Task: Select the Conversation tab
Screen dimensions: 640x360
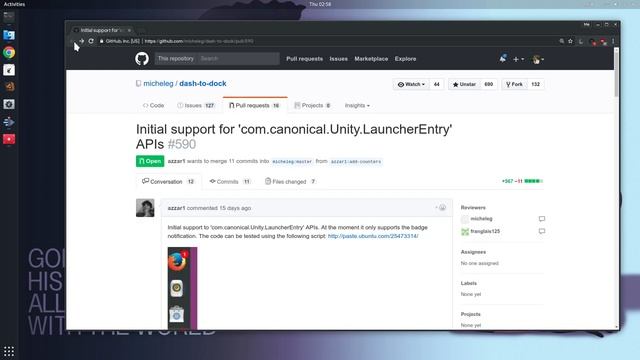Action: point(168,182)
